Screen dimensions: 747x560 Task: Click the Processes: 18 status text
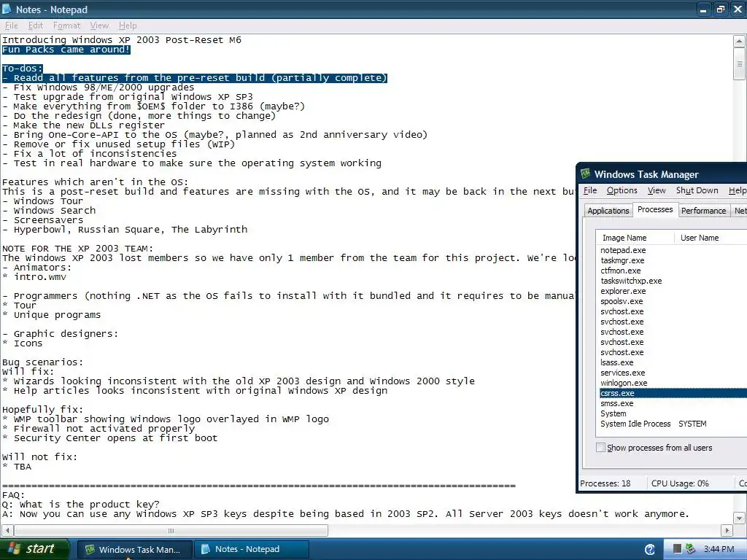pos(605,483)
